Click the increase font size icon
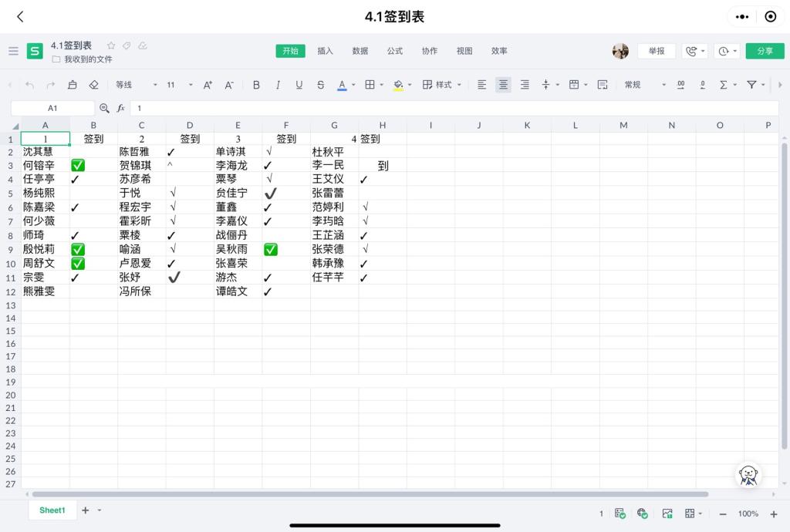The width and height of the screenshot is (790, 532). coord(208,85)
